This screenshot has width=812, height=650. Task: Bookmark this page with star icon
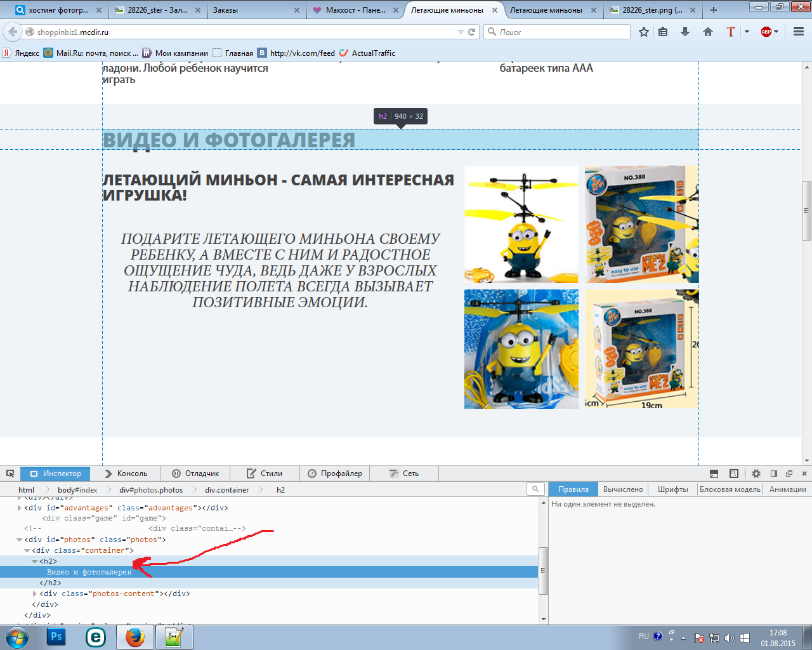[x=644, y=32]
